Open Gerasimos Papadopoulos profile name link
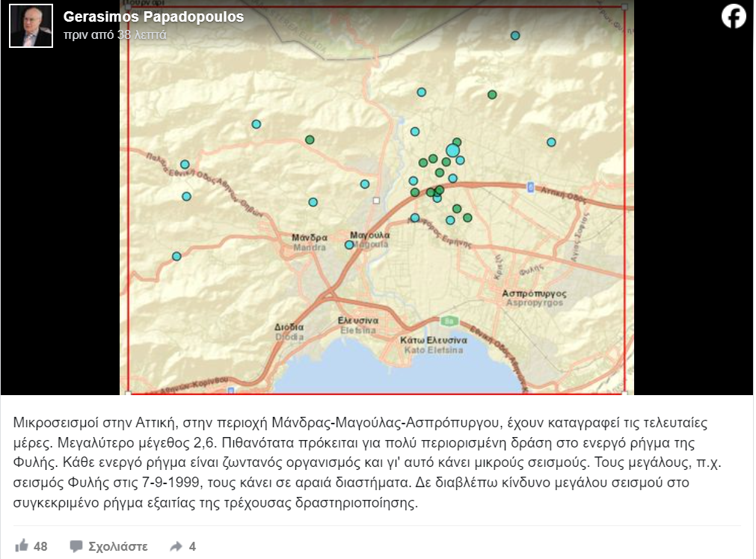Screen dimensions: 756x559 pyautogui.click(x=153, y=16)
